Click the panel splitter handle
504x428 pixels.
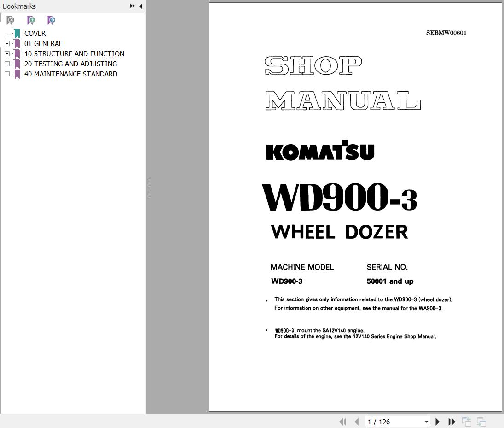point(148,189)
